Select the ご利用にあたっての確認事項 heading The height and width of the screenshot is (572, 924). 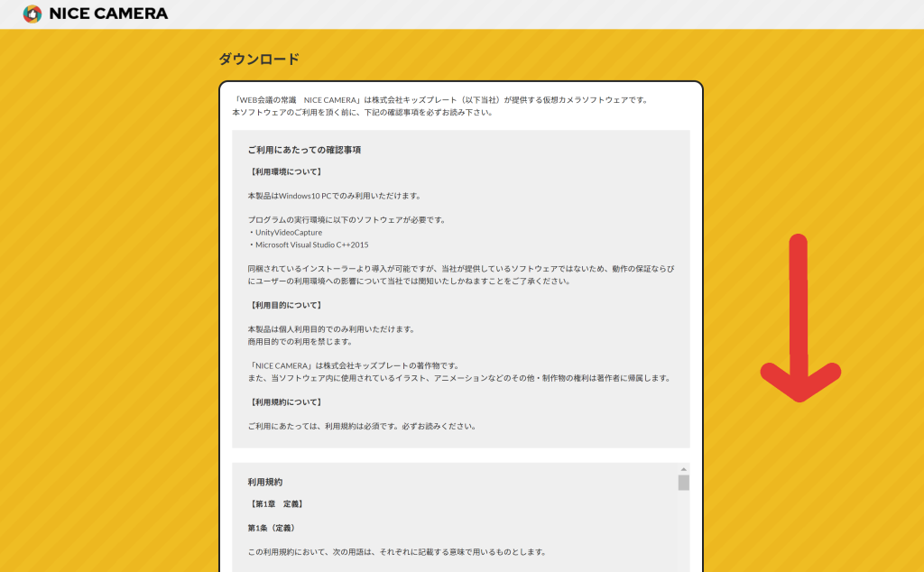(304, 150)
